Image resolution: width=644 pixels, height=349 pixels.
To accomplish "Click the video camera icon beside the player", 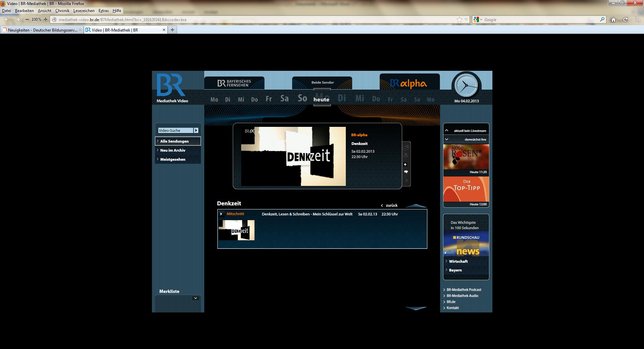I will click(x=406, y=148).
